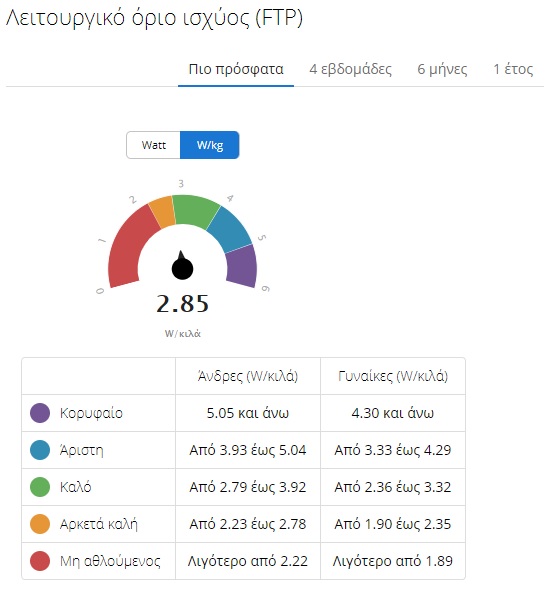
Task: Click the Άνδρες (W/κιλά) column header
Action: point(248,376)
